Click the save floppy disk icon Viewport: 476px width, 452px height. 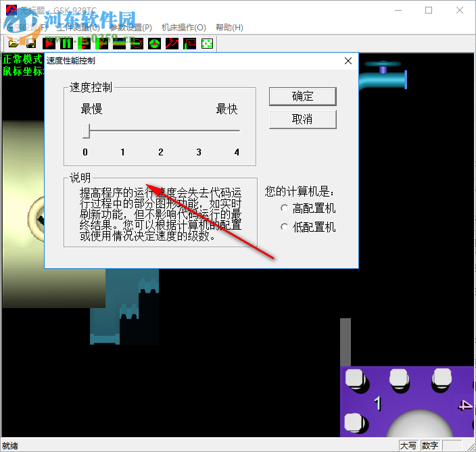(x=31, y=43)
